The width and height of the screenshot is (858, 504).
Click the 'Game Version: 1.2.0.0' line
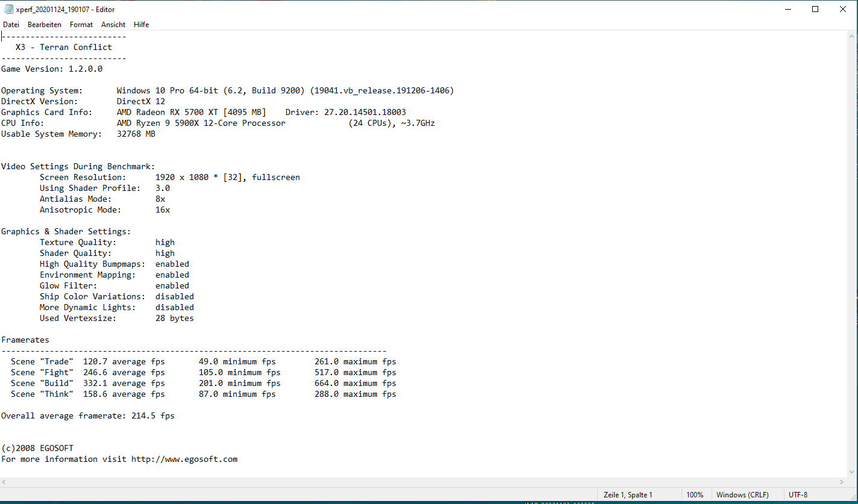click(52, 69)
